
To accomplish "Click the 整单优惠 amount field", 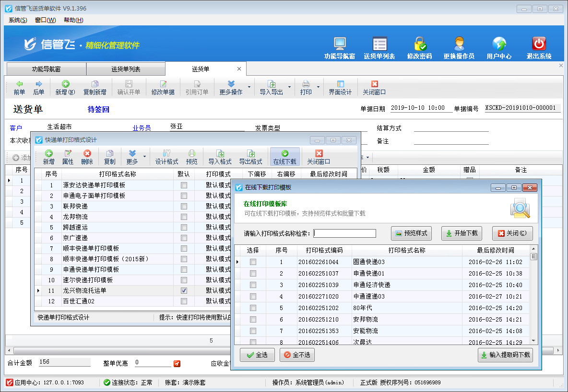I will [153, 362].
